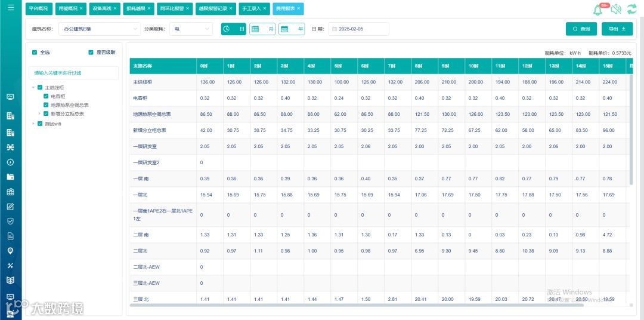Toggle the 是否级联 checkbox
The height and width of the screenshot is (320, 644).
click(91, 53)
